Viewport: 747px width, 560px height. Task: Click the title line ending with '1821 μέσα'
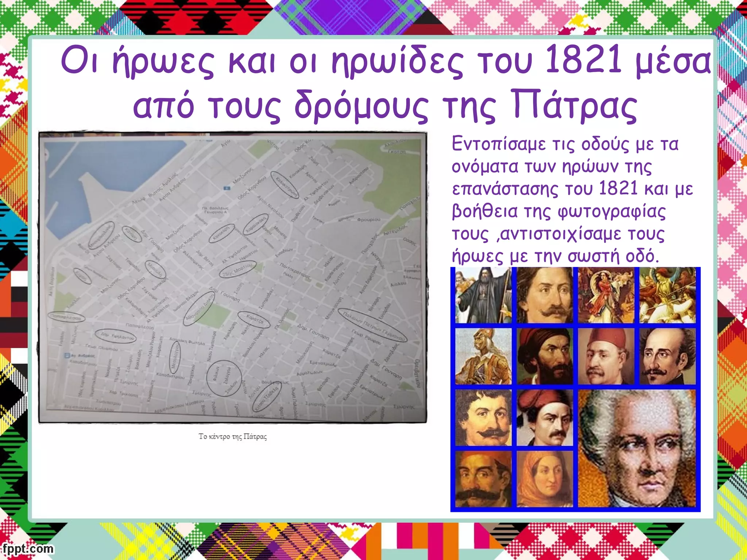tap(386, 60)
